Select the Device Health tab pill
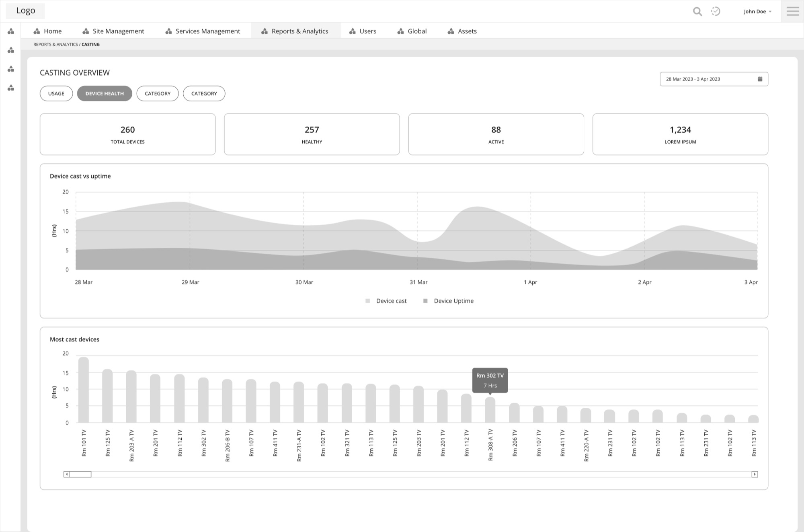 (105, 93)
